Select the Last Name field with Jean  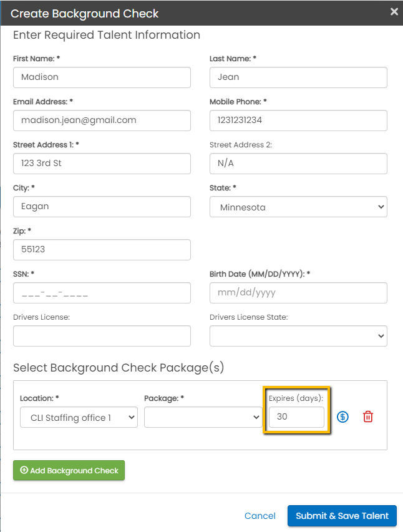point(298,77)
